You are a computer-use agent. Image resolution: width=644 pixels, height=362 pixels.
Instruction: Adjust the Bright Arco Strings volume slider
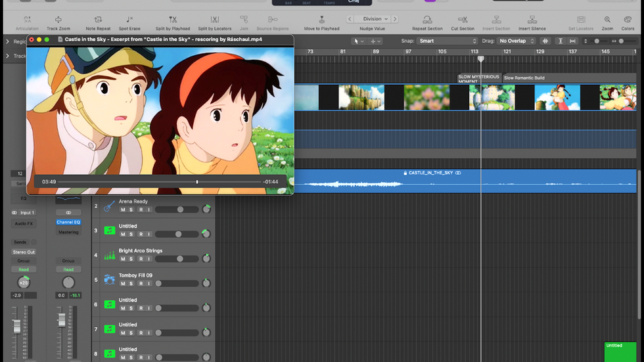click(x=177, y=259)
